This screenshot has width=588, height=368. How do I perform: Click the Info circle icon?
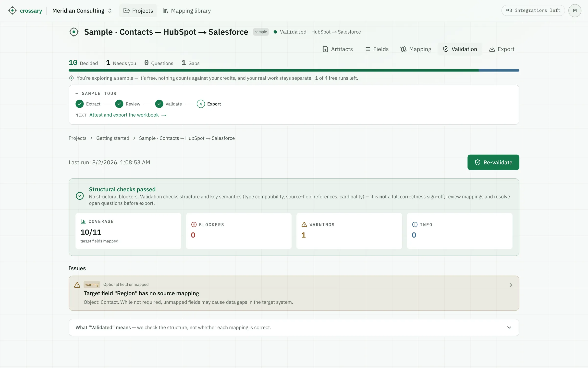[x=415, y=224]
